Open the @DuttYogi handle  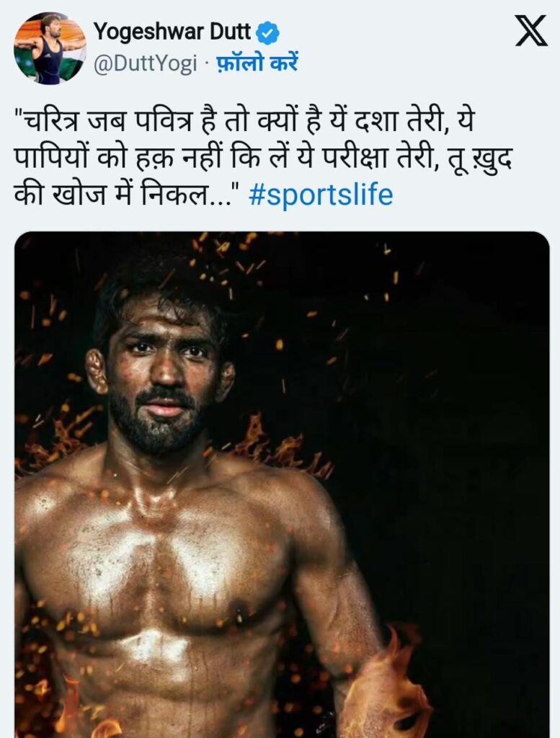pos(146,63)
